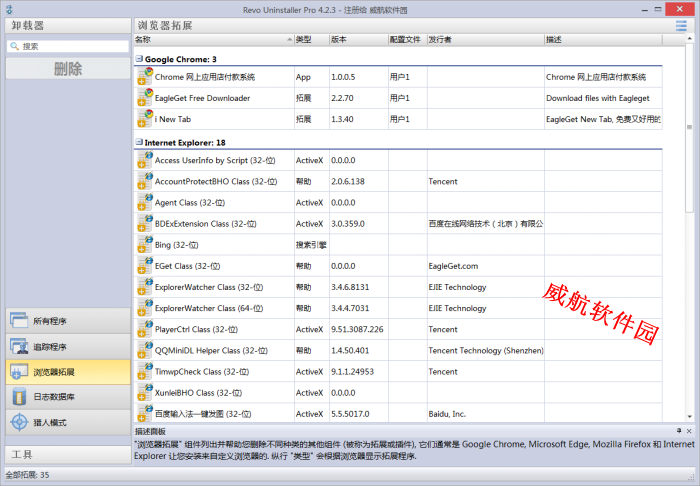Viewport: 700px width, 486px height.
Task: Click the Access UserInfo by Script icon
Action: pos(145,160)
